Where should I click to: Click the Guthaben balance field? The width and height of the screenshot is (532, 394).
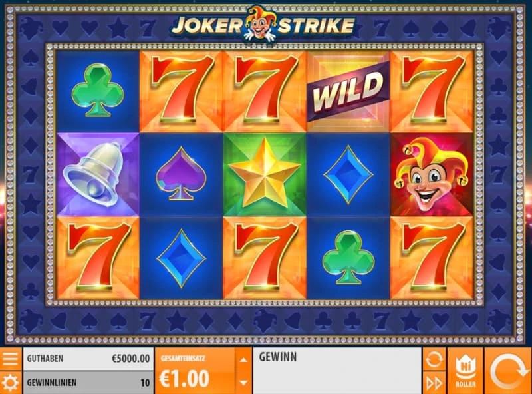[x=88, y=359]
